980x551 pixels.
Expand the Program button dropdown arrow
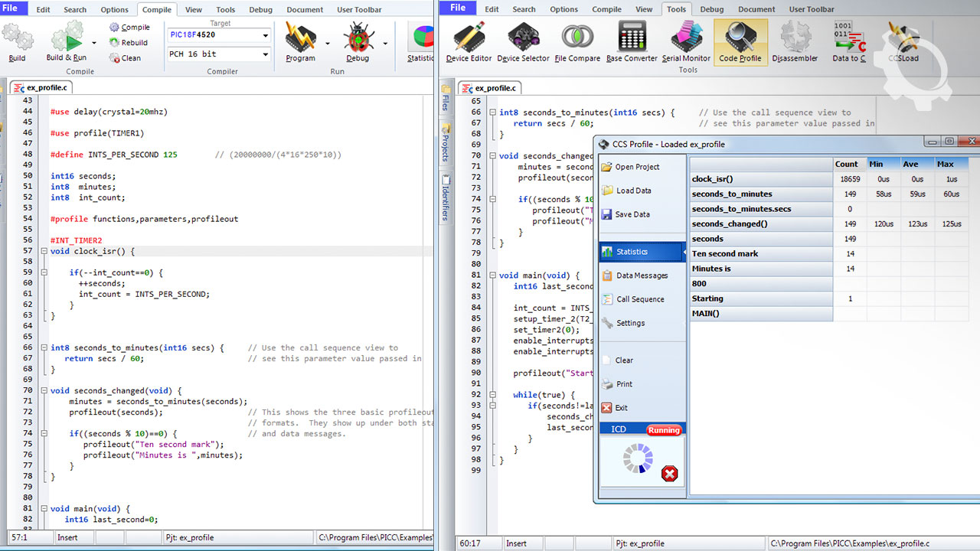click(326, 44)
